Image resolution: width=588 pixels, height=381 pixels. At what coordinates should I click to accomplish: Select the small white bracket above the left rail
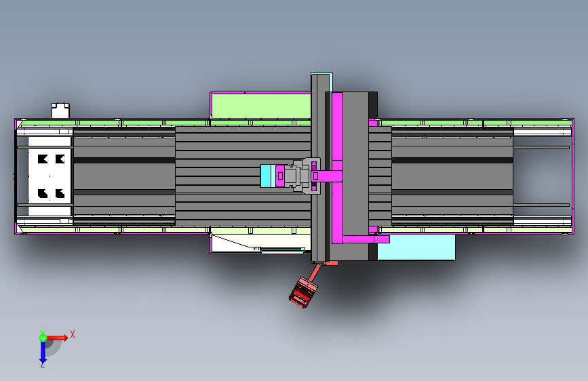[60, 111]
